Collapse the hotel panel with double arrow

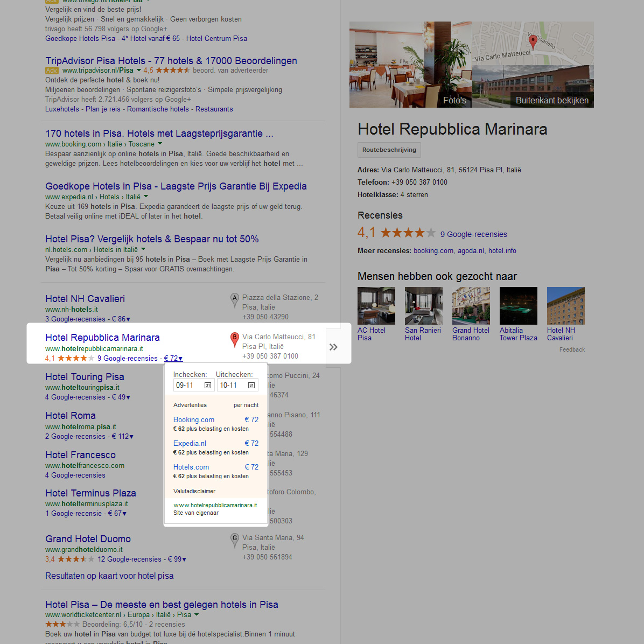[333, 347]
